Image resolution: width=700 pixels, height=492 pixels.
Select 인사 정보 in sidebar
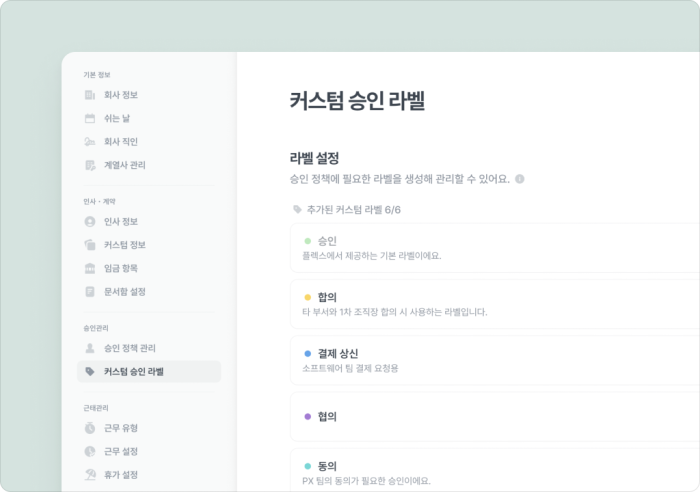tap(149, 221)
